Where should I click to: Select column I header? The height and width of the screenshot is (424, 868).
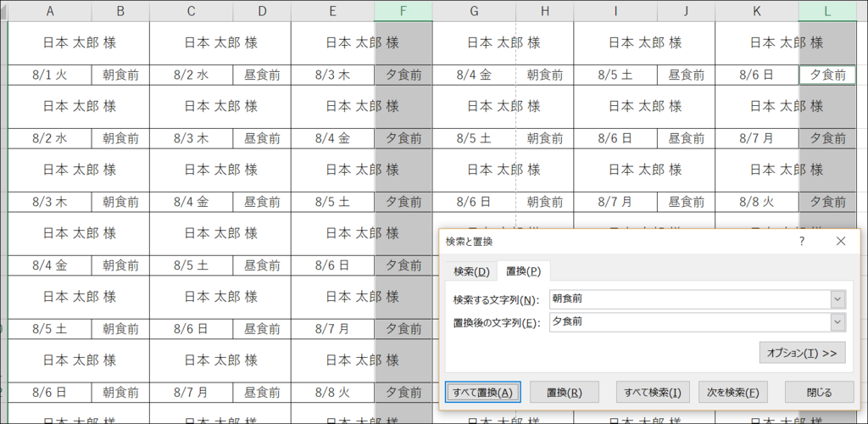615,11
